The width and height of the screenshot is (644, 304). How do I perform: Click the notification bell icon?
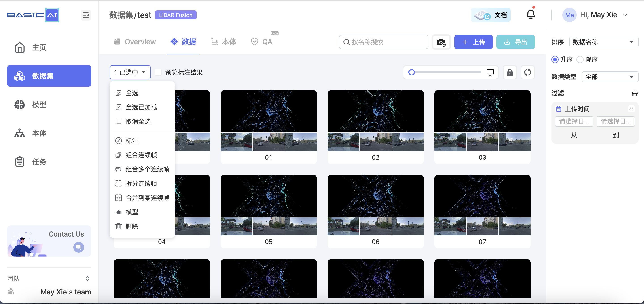coord(530,15)
